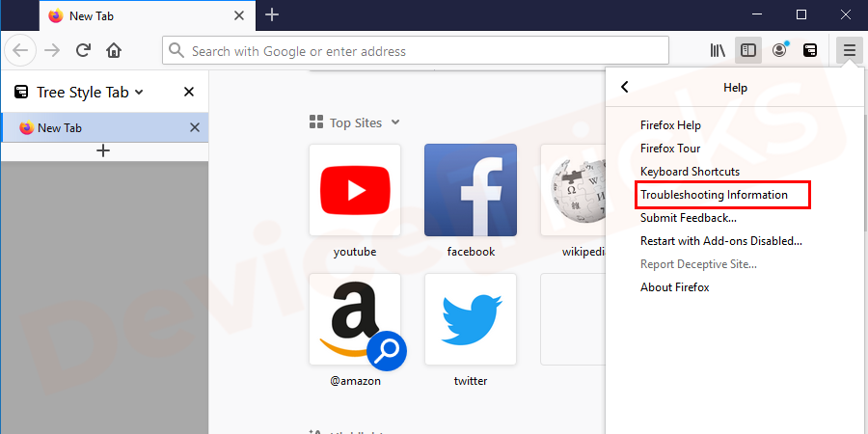Choose Restart with Add-ons Disabled...
Image resolution: width=868 pixels, height=434 pixels.
click(721, 241)
